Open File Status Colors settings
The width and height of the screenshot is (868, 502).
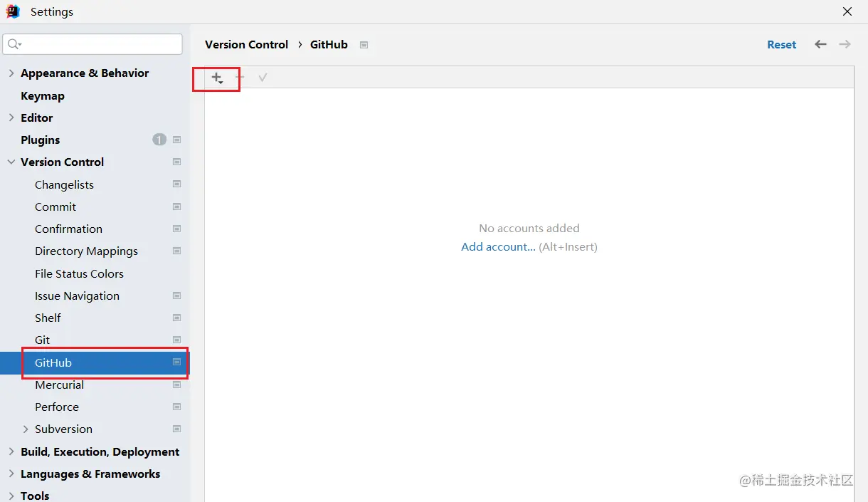[x=79, y=273]
